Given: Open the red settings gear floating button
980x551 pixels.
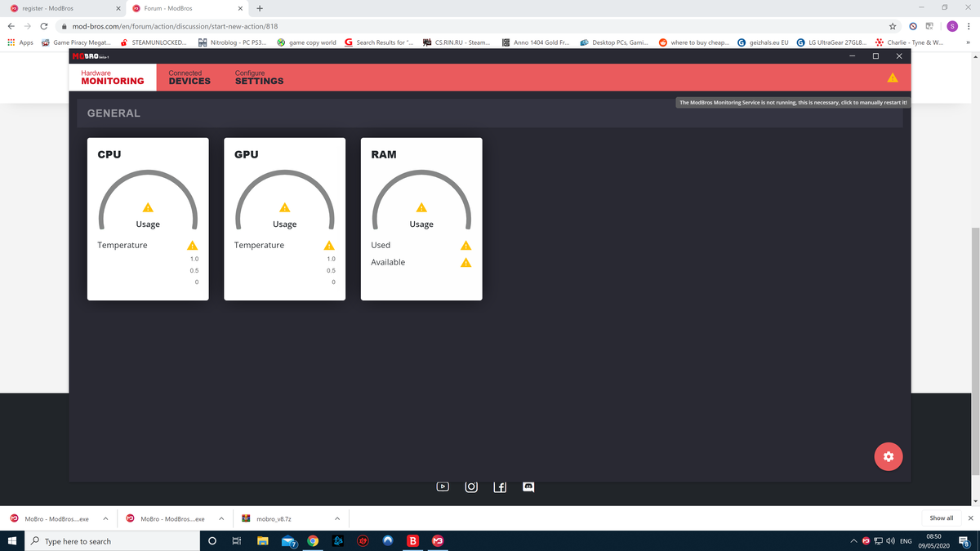Looking at the screenshot, I should pos(889,456).
